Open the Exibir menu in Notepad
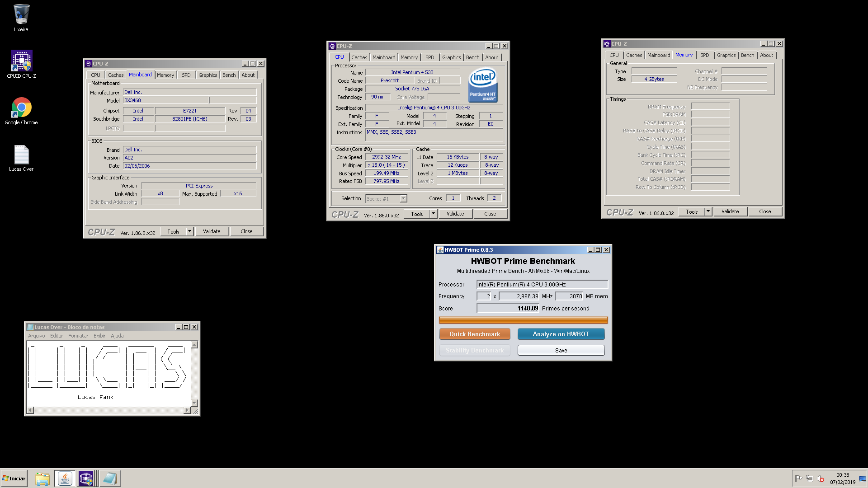Screen dimensions: 868x488 coord(99,336)
